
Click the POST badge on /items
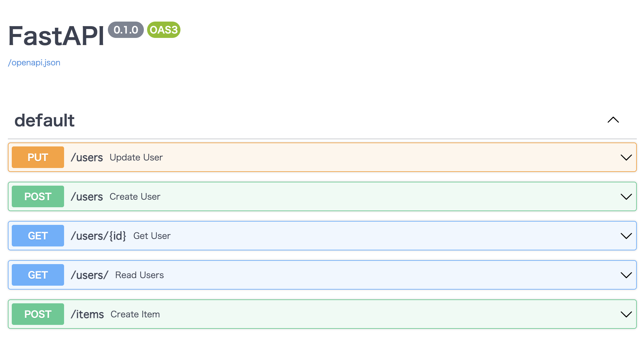pos(37,314)
